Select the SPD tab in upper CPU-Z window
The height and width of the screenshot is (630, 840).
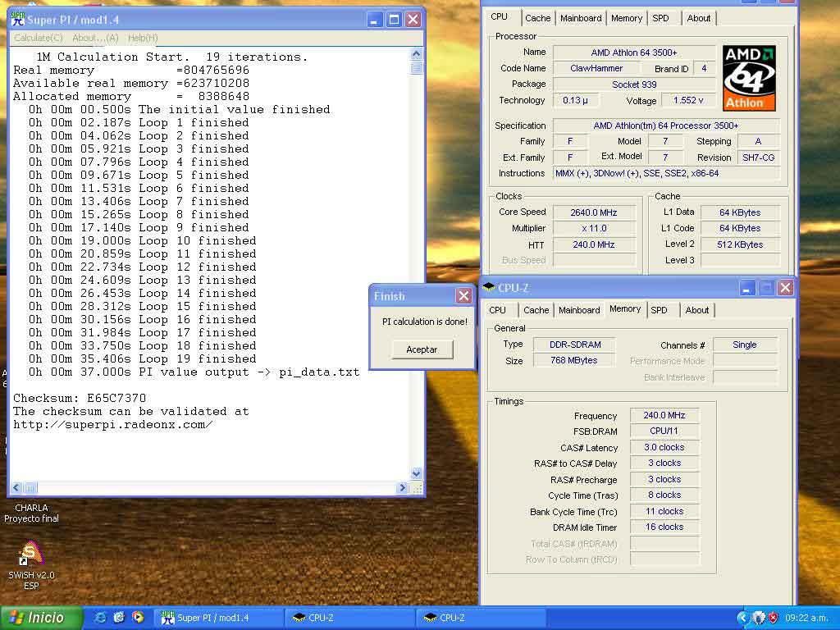(x=660, y=18)
